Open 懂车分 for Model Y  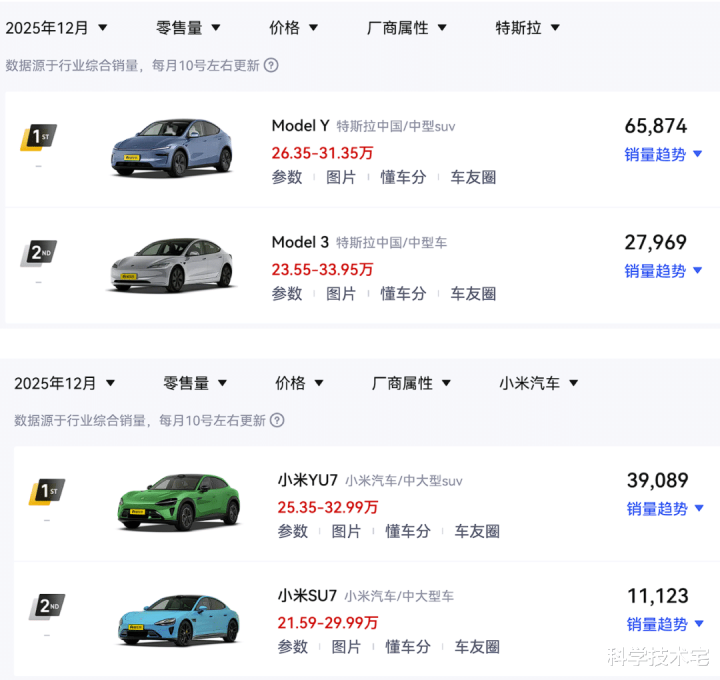tap(403, 178)
